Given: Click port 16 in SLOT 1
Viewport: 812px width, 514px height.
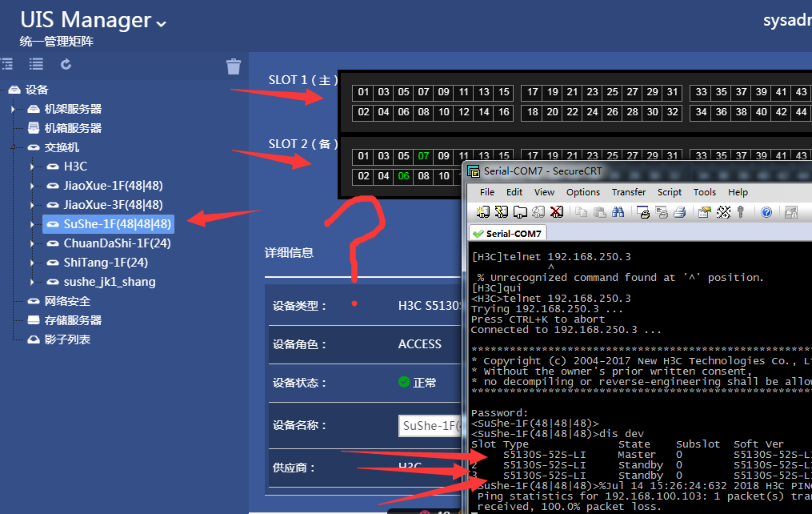Looking at the screenshot, I should (x=504, y=112).
